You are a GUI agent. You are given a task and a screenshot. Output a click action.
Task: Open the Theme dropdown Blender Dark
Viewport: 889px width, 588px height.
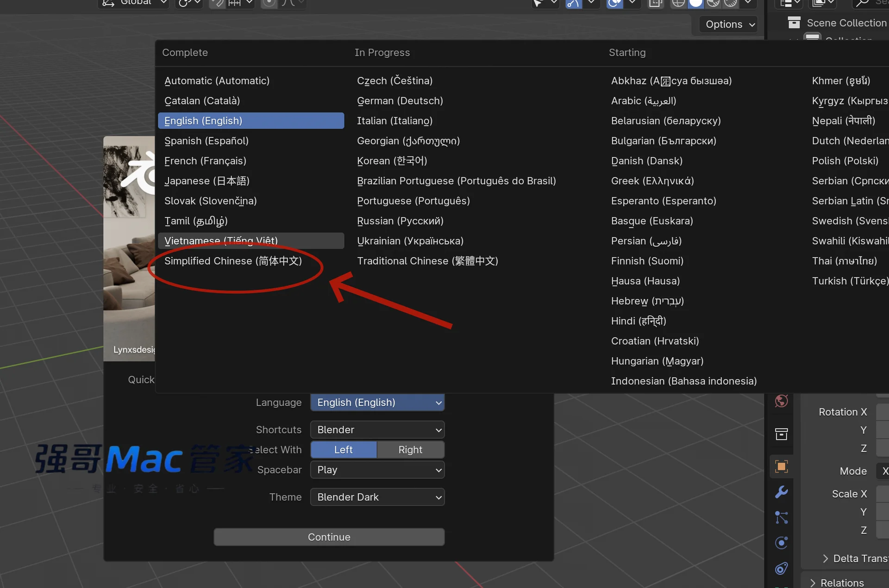coord(377,497)
